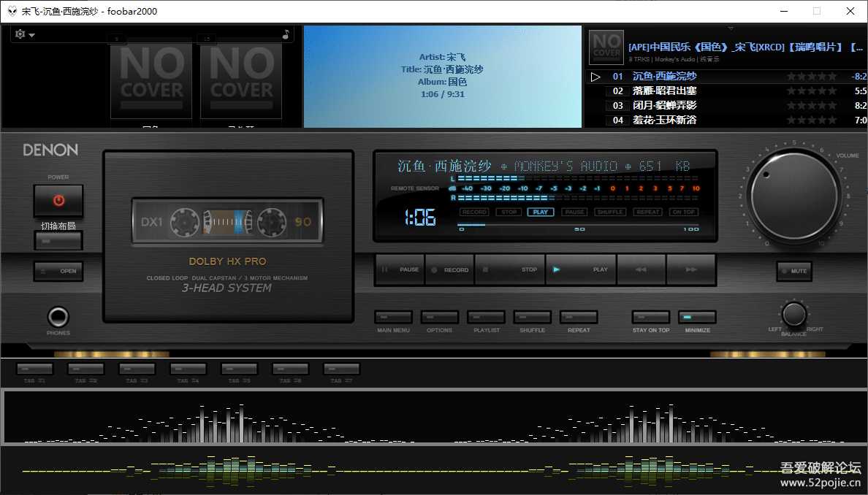This screenshot has width=868, height=495.
Task: Select track 02 落雁·昭君出塞
Action: [x=726, y=91]
